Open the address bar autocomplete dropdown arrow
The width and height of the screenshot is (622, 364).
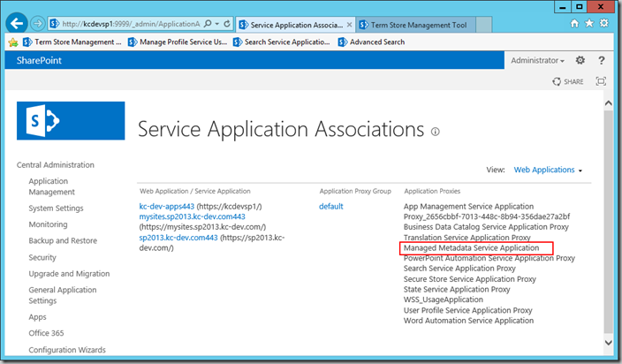pos(217,24)
